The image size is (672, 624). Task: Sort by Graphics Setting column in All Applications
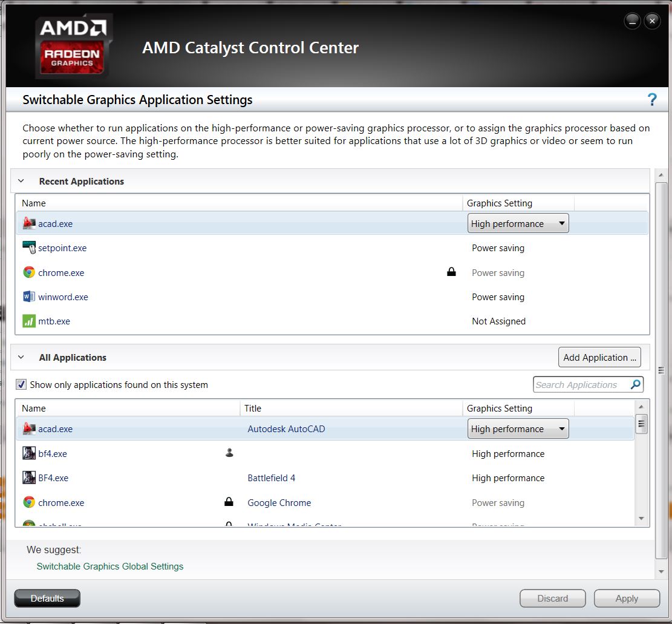point(518,408)
